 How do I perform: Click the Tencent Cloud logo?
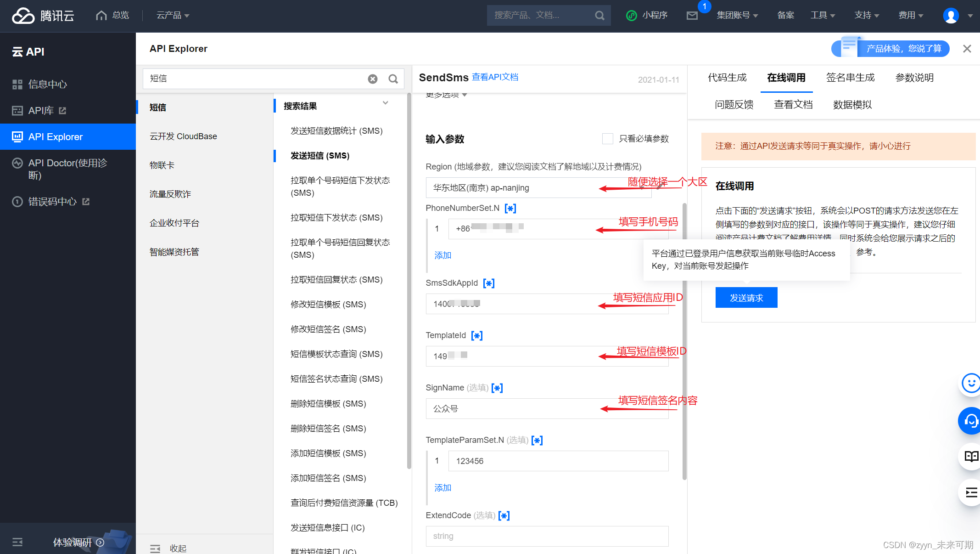coord(43,16)
